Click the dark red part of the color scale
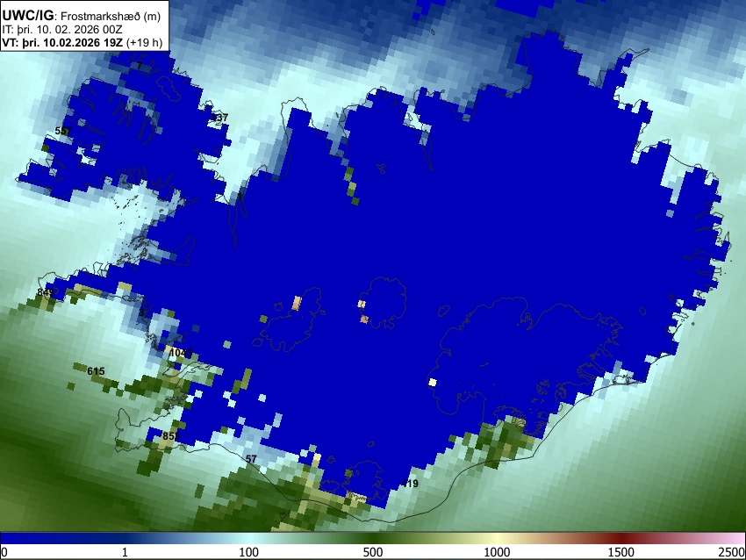This screenshot has height=560, width=746. coord(621,539)
